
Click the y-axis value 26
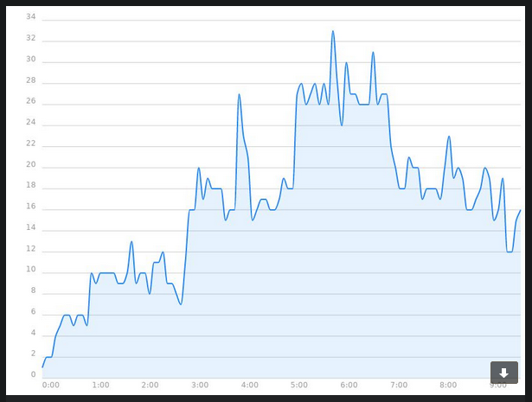(31, 101)
